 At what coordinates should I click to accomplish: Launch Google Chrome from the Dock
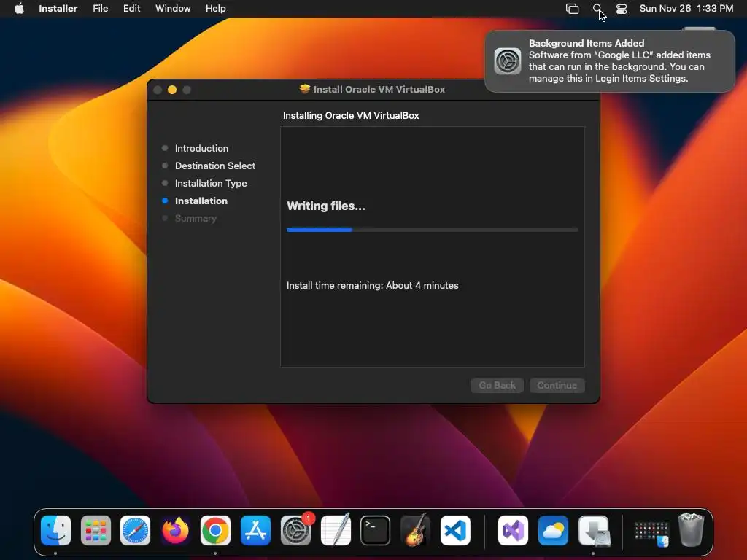tap(215, 530)
